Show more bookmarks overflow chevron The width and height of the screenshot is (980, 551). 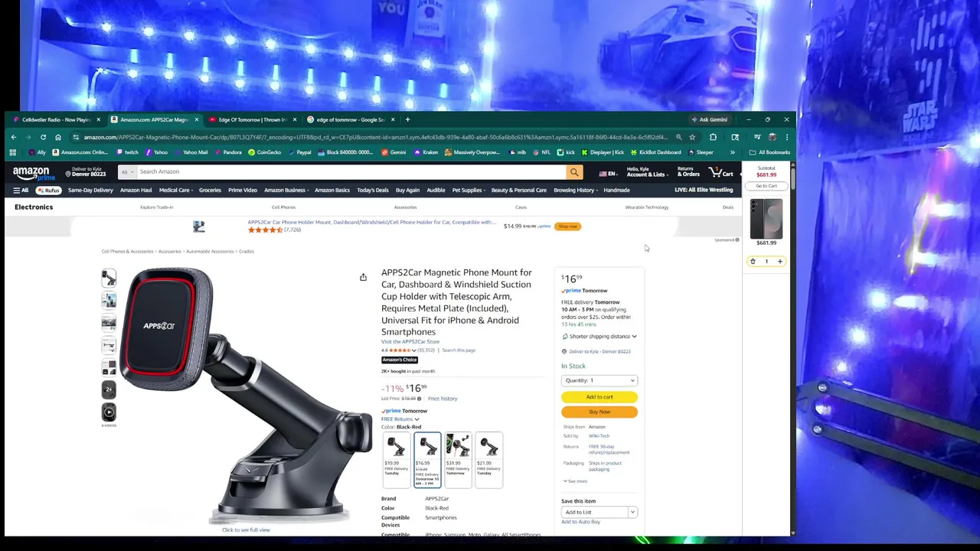tap(732, 152)
